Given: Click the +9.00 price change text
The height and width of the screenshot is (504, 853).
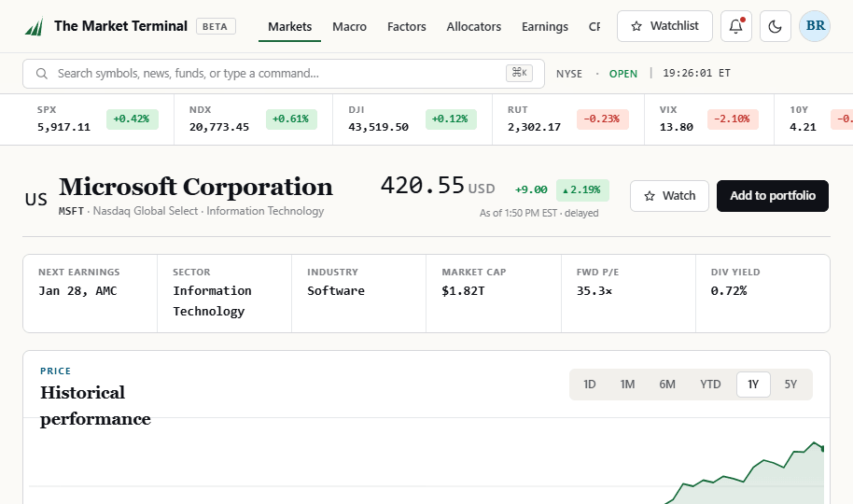Looking at the screenshot, I should (531, 190).
